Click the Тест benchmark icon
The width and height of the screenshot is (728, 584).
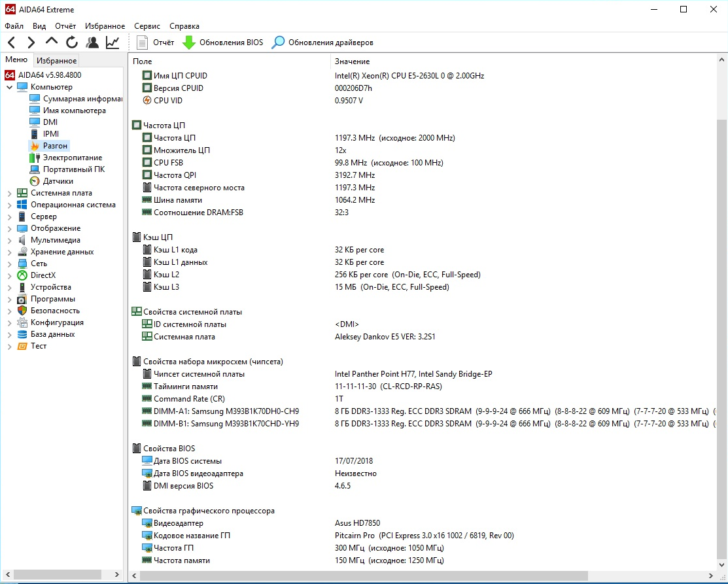pyautogui.click(x=22, y=346)
